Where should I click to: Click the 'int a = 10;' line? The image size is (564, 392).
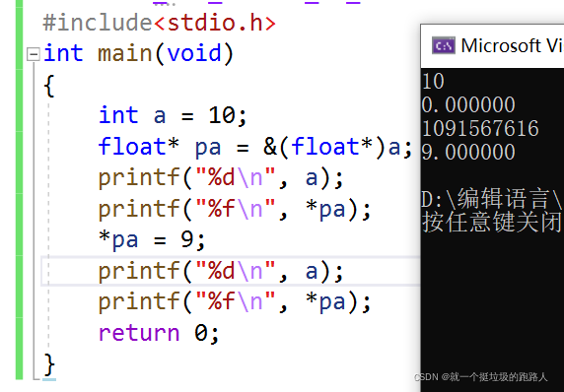(173, 115)
